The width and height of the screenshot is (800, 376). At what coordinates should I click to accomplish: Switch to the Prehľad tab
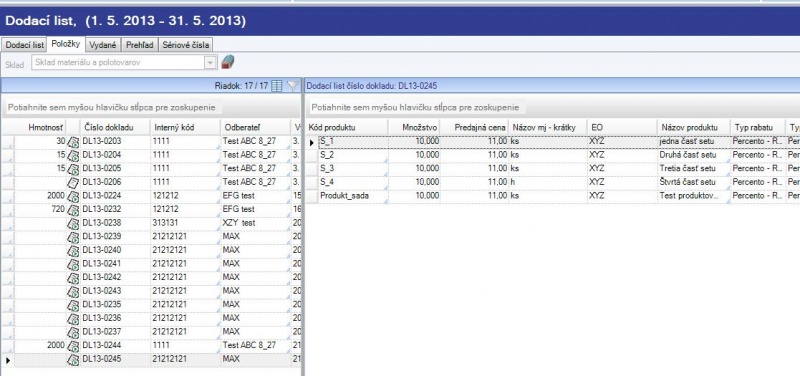coord(140,45)
